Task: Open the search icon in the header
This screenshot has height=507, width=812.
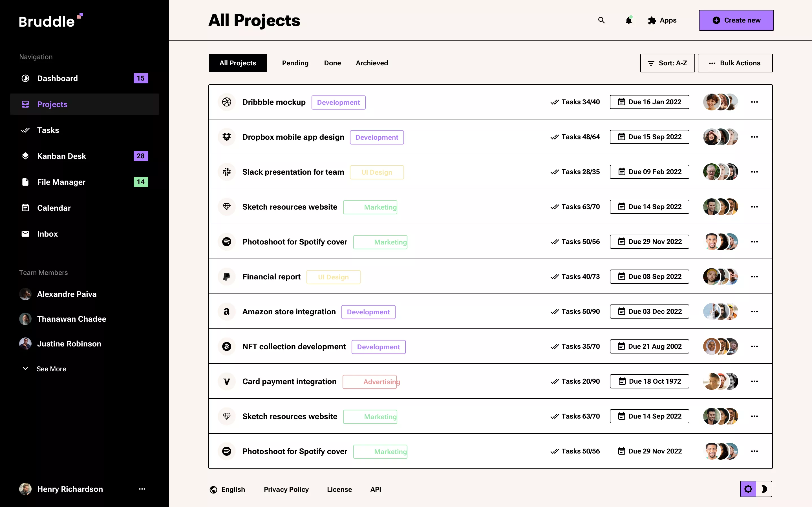Action: [601, 20]
